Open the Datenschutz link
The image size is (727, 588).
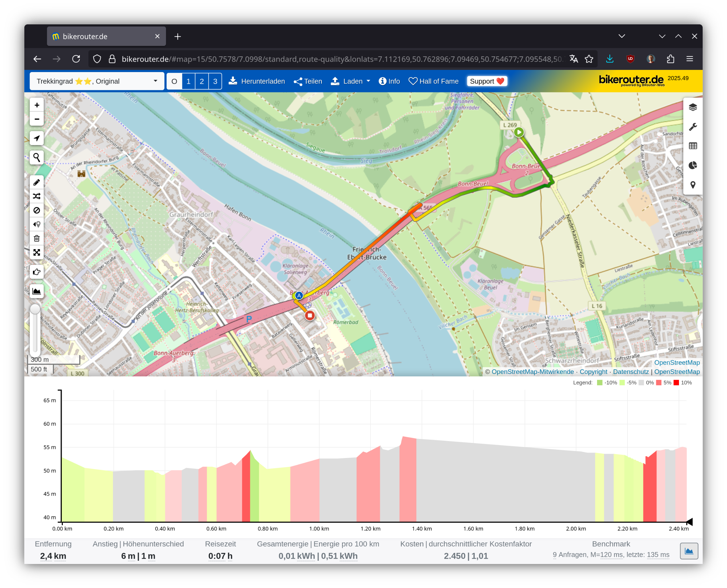(631, 371)
